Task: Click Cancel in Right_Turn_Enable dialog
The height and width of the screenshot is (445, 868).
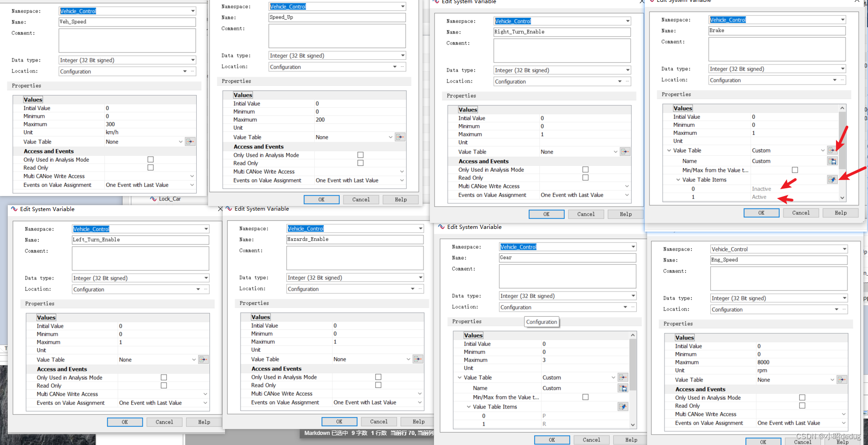Action: point(586,214)
